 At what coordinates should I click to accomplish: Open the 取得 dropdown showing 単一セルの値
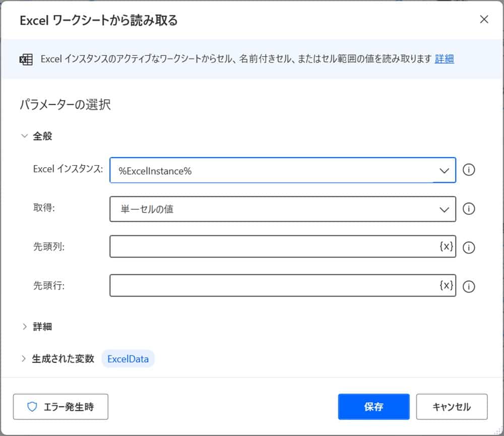(x=282, y=209)
